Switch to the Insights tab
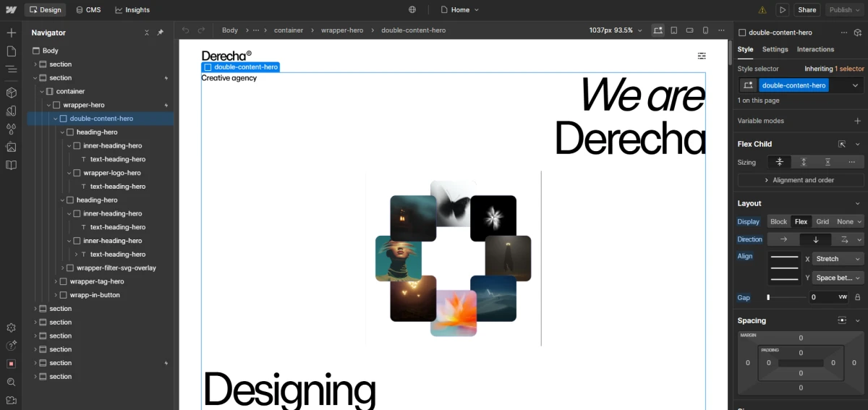Image resolution: width=868 pixels, height=410 pixels. (x=132, y=10)
